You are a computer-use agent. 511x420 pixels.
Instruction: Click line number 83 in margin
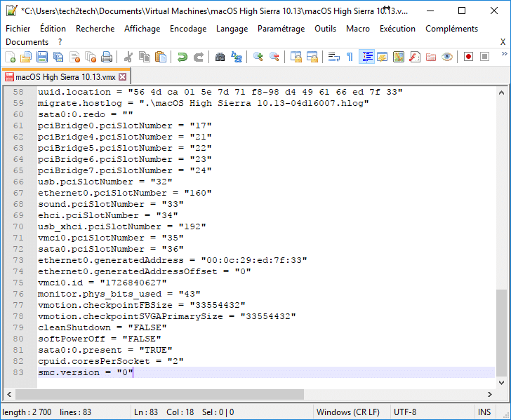18,372
